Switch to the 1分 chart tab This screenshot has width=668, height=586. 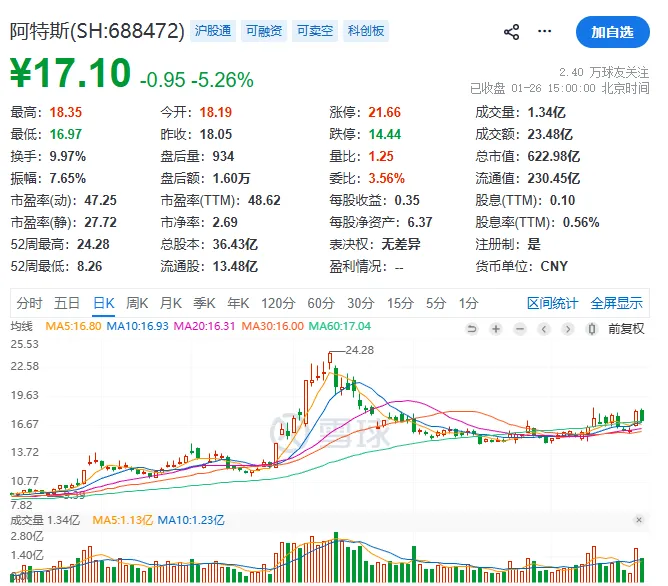(469, 303)
